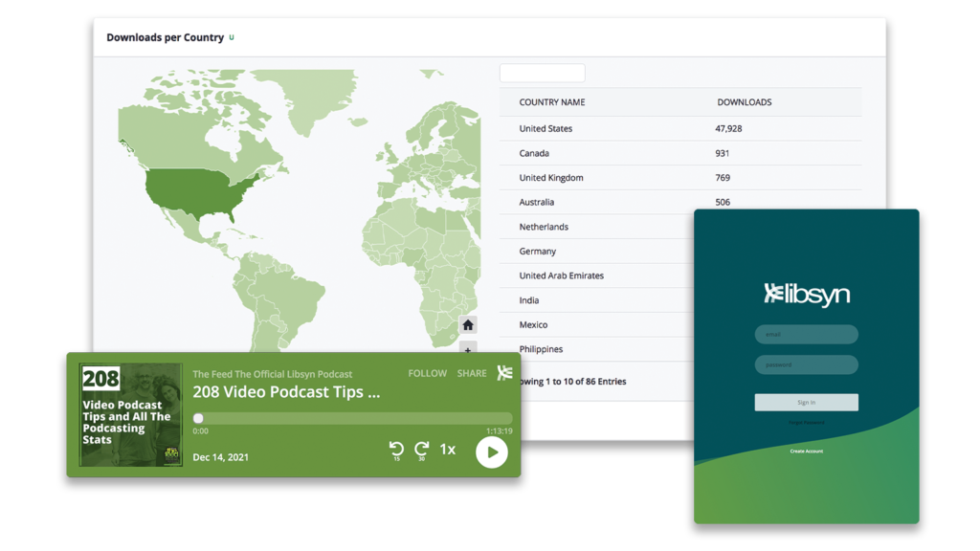Click the Dec 14, 2021 date text

tap(221, 457)
